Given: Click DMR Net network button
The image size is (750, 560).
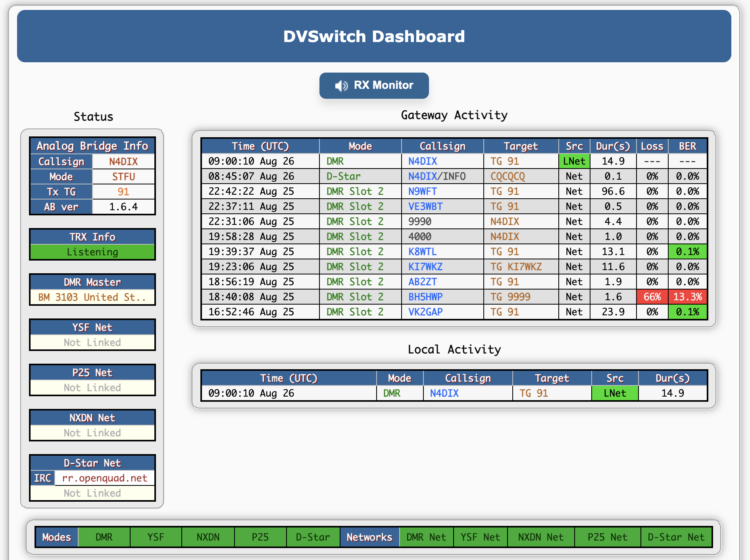Looking at the screenshot, I should (x=426, y=537).
